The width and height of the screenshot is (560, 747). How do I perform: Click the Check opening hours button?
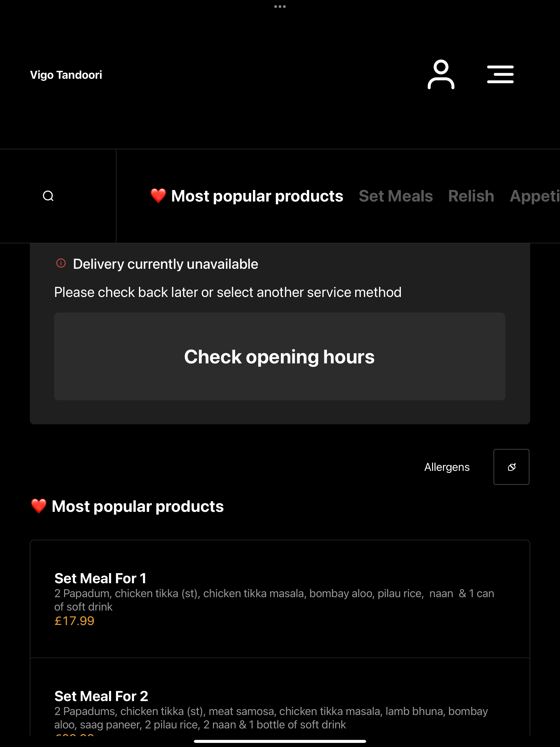pyautogui.click(x=280, y=356)
